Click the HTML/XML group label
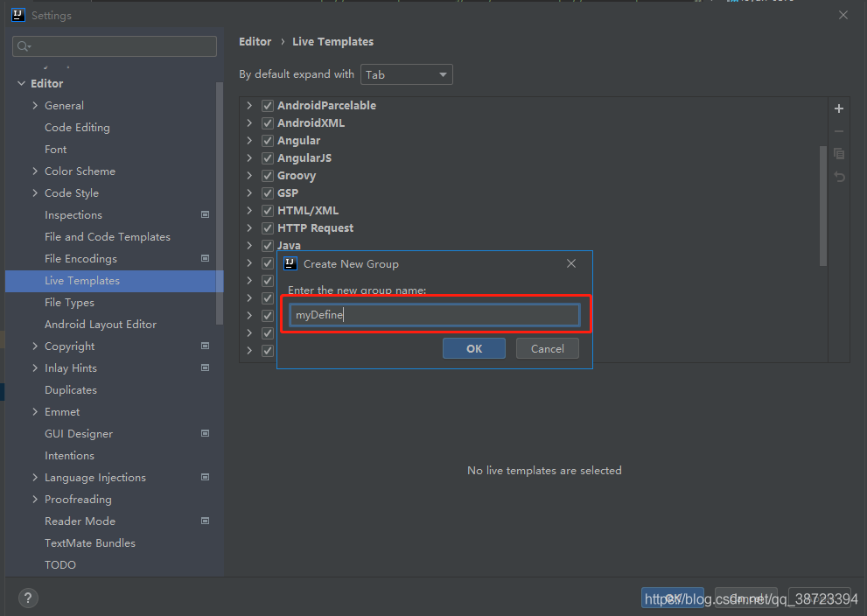867x616 pixels. pyautogui.click(x=308, y=211)
